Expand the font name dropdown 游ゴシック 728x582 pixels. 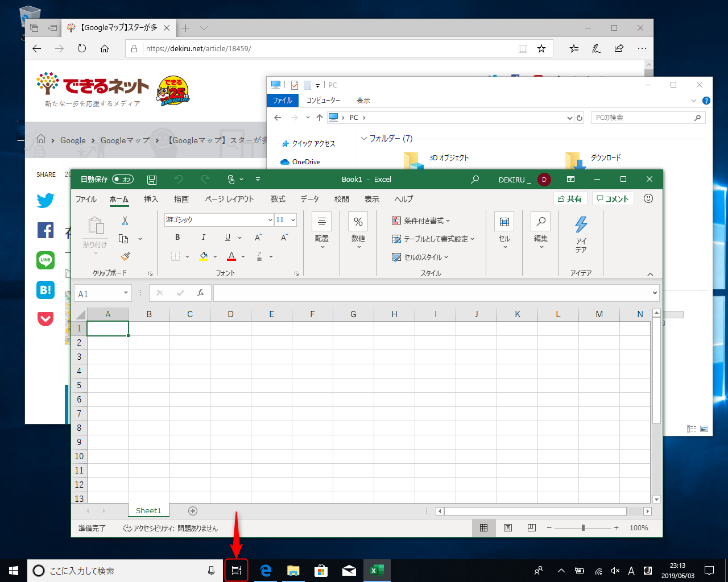pos(270,220)
